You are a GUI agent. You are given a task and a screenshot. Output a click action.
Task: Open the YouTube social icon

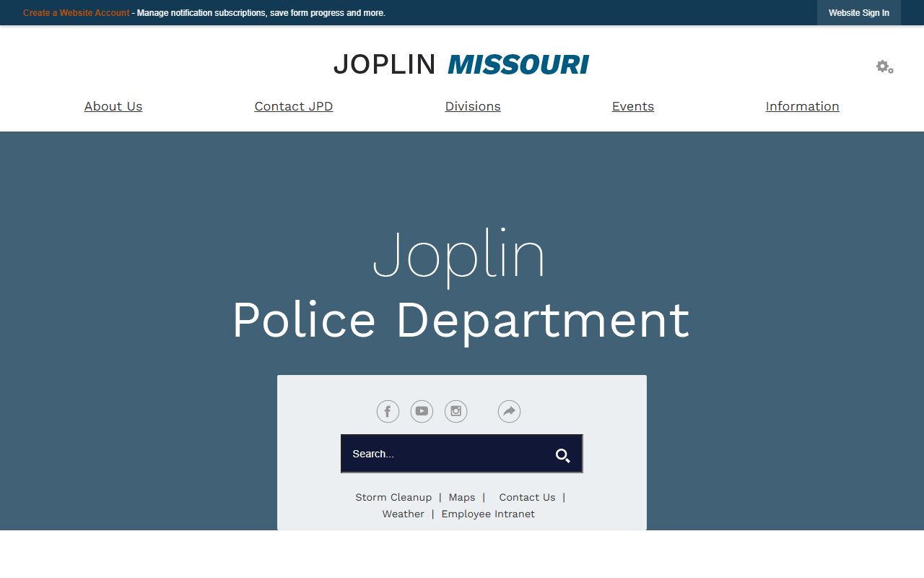422,412
